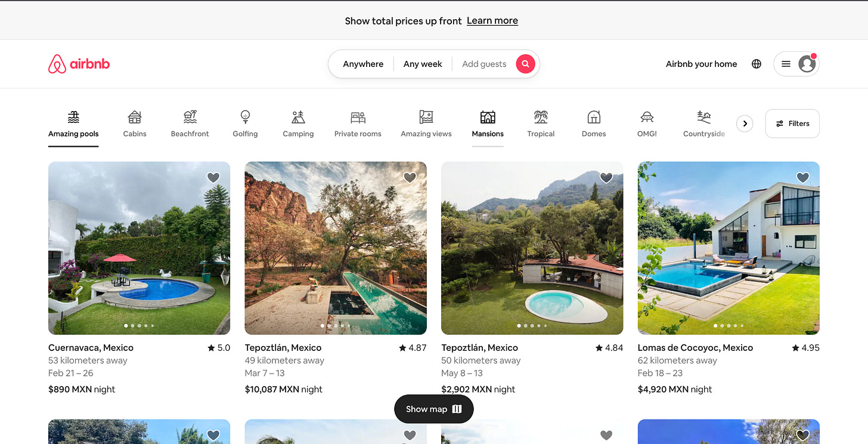868x444 pixels.
Task: Click the Amazing pools tab label
Action: [73, 134]
